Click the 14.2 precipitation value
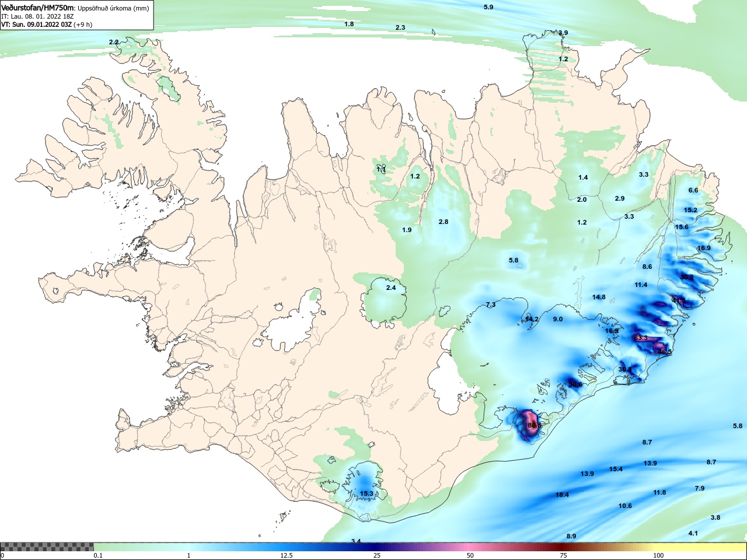 (x=532, y=319)
